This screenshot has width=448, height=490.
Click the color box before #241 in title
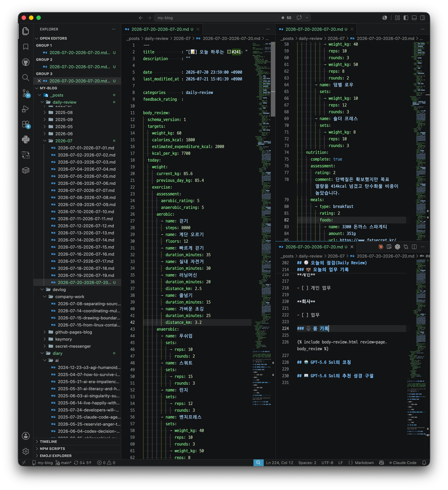[229, 52]
